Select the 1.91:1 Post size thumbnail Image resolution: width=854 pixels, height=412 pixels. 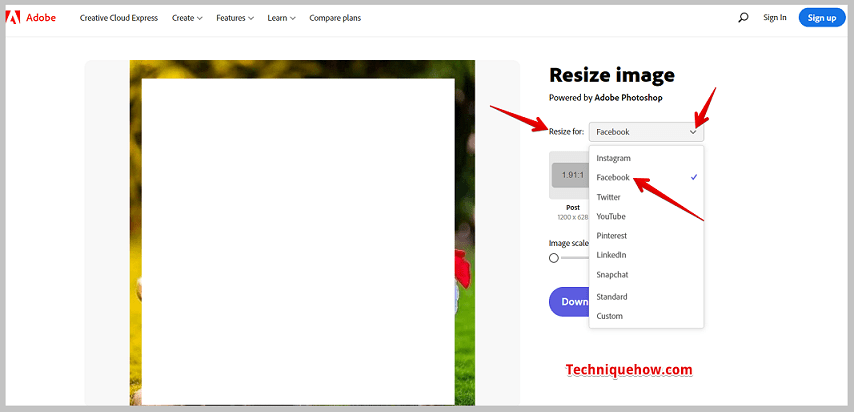(570, 175)
